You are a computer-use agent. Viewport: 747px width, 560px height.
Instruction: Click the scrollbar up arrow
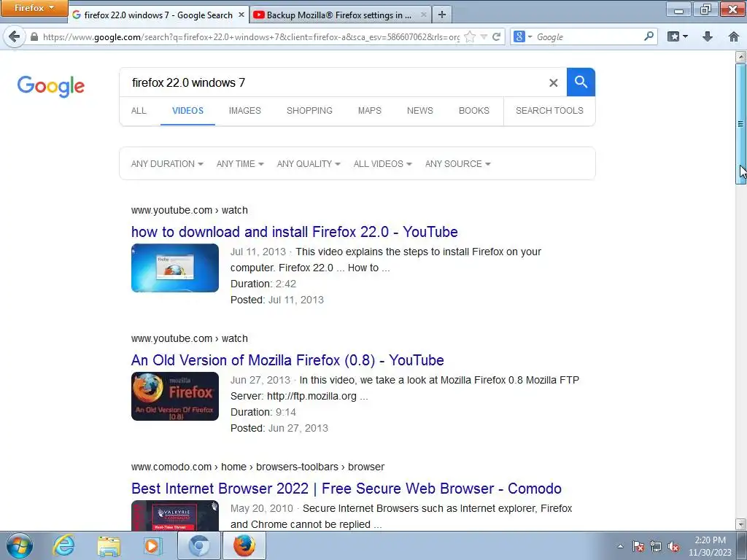pyautogui.click(x=741, y=57)
